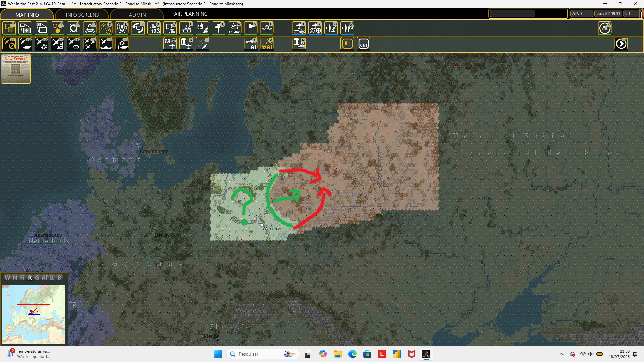
Task: Open air directive list icon (D)
Action: click(x=186, y=44)
